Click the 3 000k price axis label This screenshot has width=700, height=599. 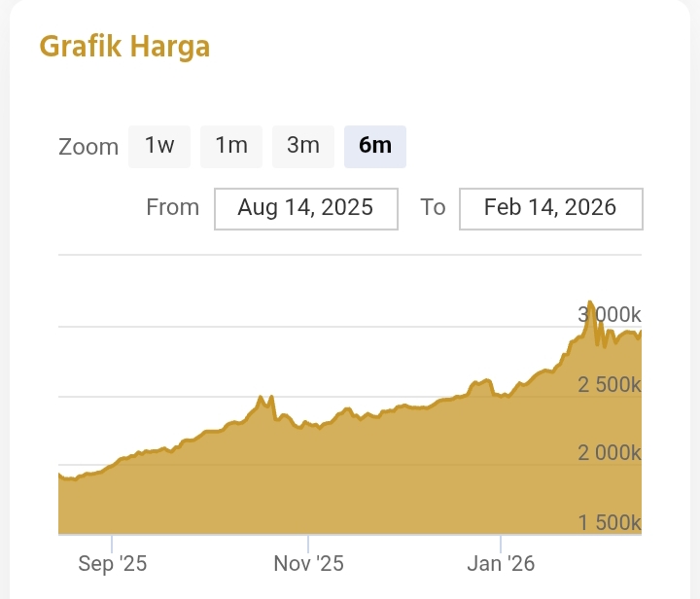click(610, 315)
